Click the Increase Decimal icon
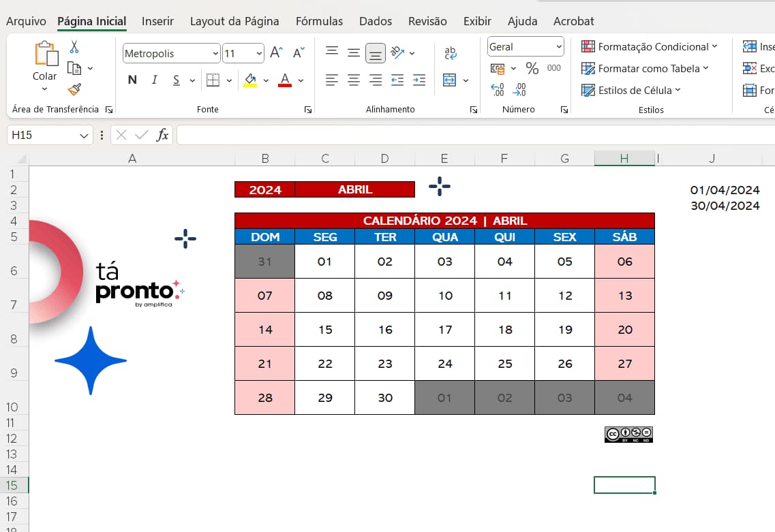The height and width of the screenshot is (532, 775). point(498,89)
